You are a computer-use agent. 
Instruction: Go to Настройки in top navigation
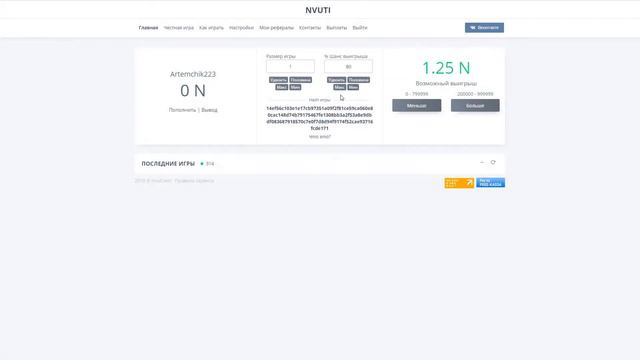point(241,28)
